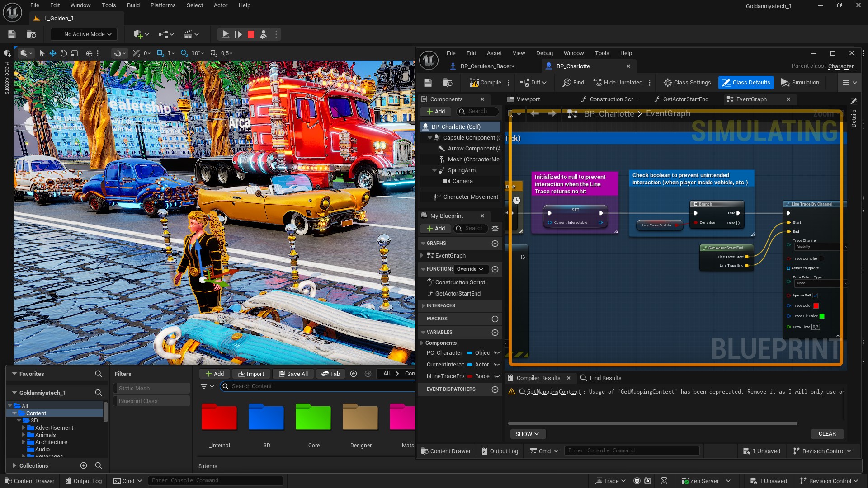Click the red Trace Color swatch
Screen dimensions: 868x488
[815, 305]
